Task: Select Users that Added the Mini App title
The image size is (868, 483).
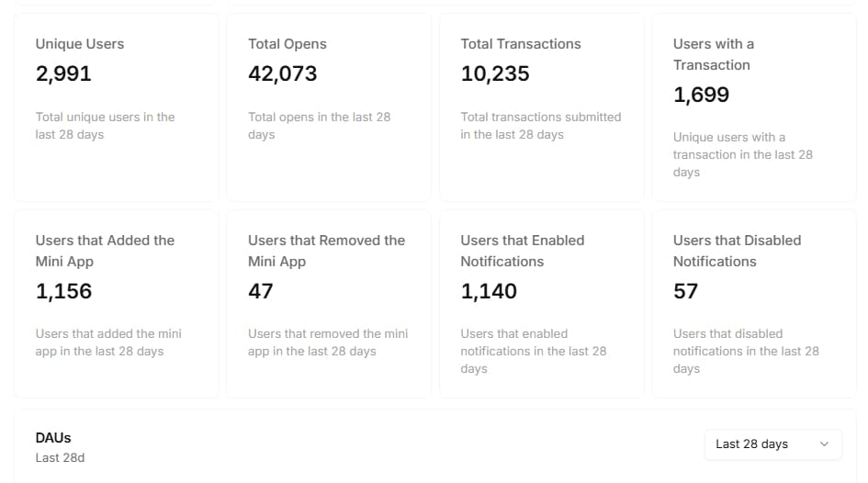Action: click(x=105, y=251)
